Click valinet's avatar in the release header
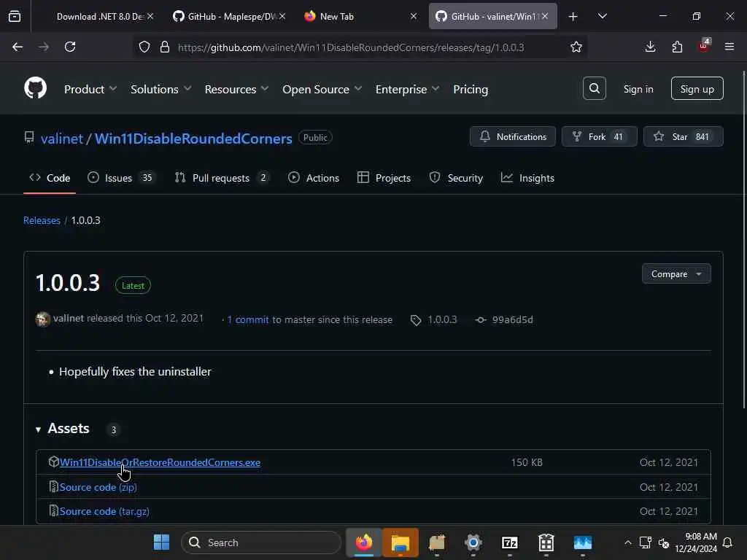 [43, 319]
